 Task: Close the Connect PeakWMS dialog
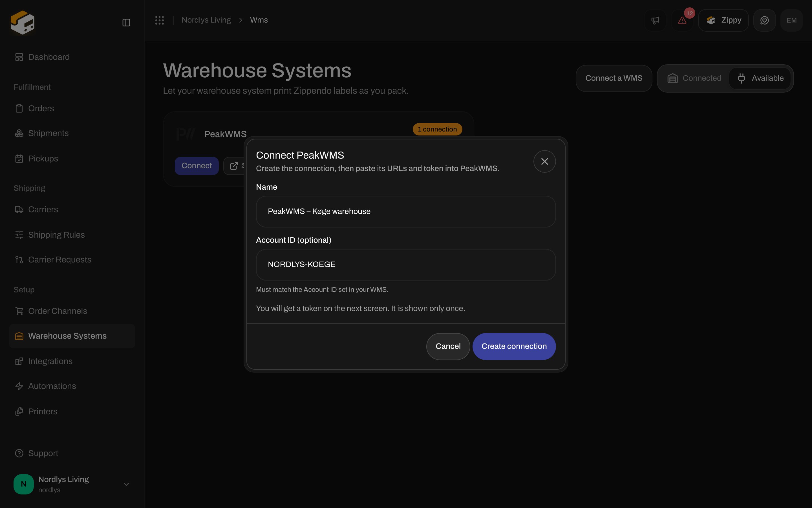click(x=544, y=162)
